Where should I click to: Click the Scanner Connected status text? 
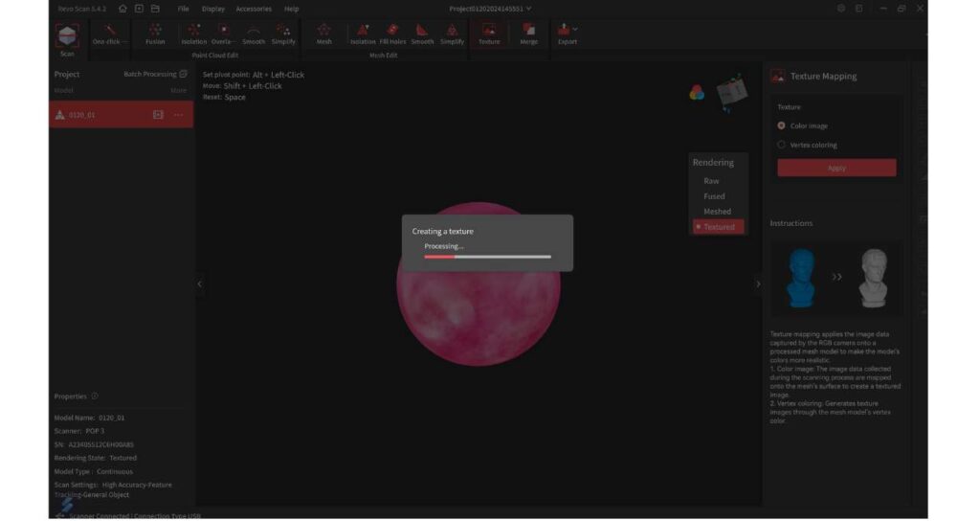coord(99,516)
